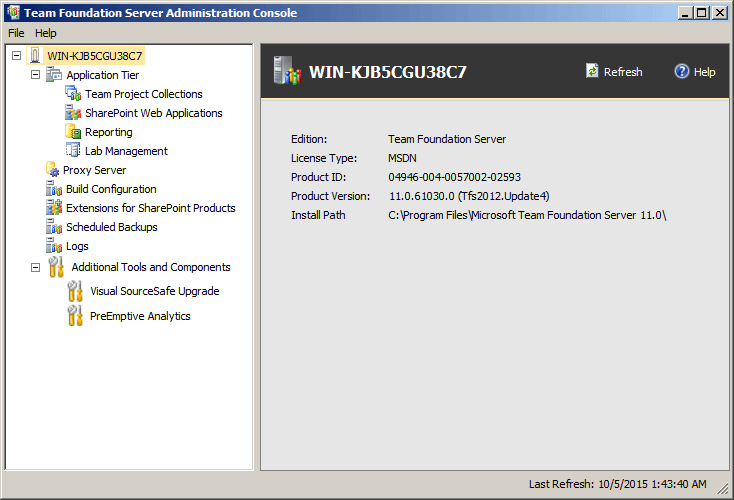Open the File menu
Image resolution: width=734 pixels, height=500 pixels.
tap(16, 33)
